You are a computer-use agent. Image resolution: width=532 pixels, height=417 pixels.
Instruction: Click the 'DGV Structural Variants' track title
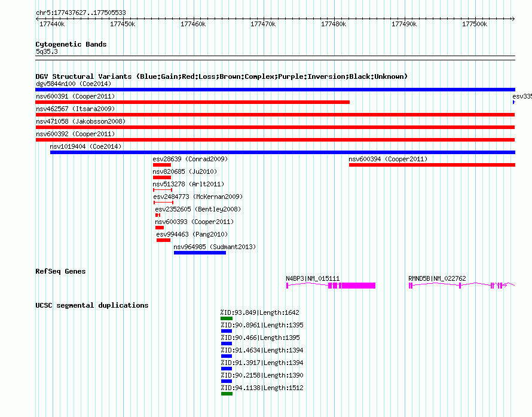click(x=222, y=76)
